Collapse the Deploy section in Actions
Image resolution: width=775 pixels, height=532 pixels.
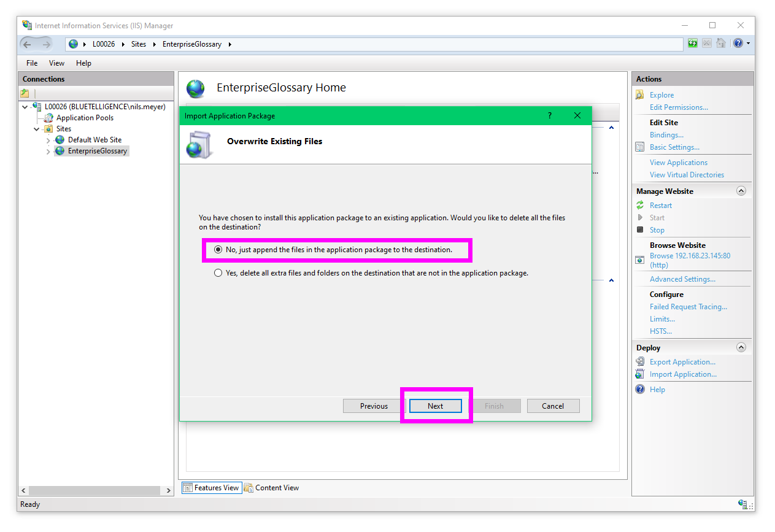[x=741, y=348]
